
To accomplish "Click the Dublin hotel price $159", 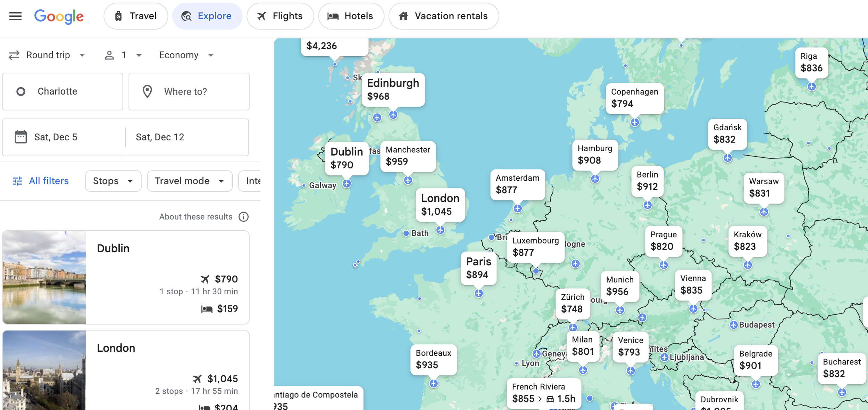I will click(227, 309).
